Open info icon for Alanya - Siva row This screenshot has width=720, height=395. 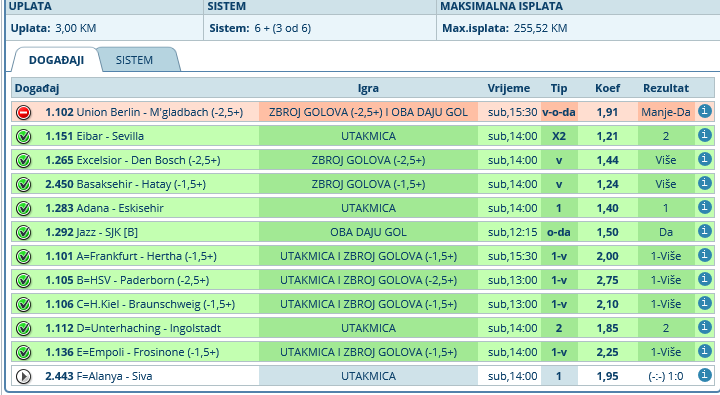click(705, 375)
